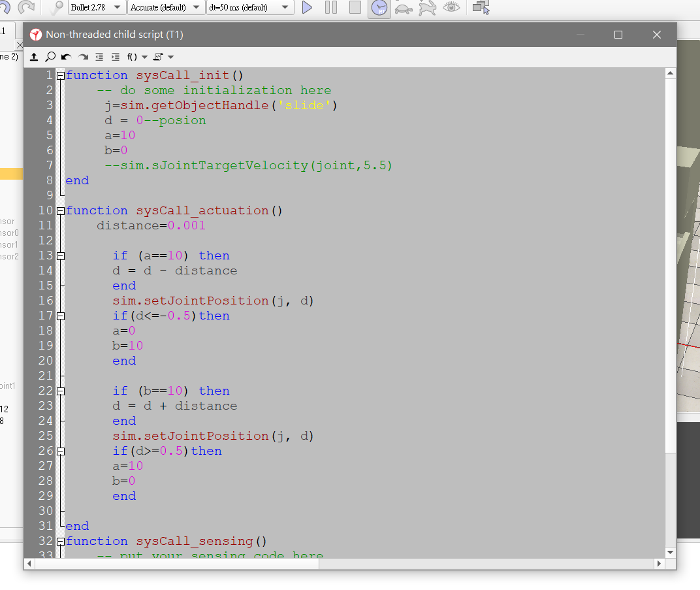The image size is (700, 590).
Task: Open the search magnifier in script editor
Action: (50, 57)
